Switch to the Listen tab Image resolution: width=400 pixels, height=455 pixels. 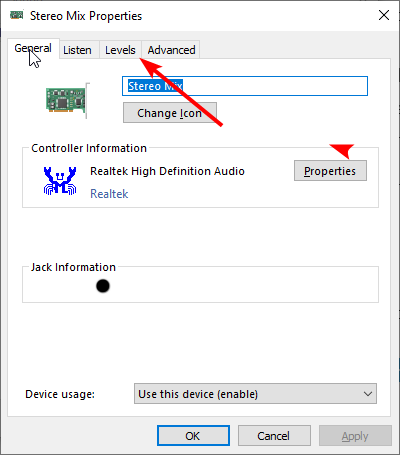click(x=77, y=50)
